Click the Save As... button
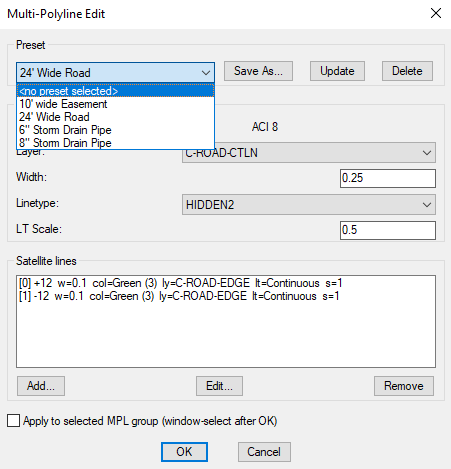The width and height of the screenshot is (451, 469). [258, 71]
